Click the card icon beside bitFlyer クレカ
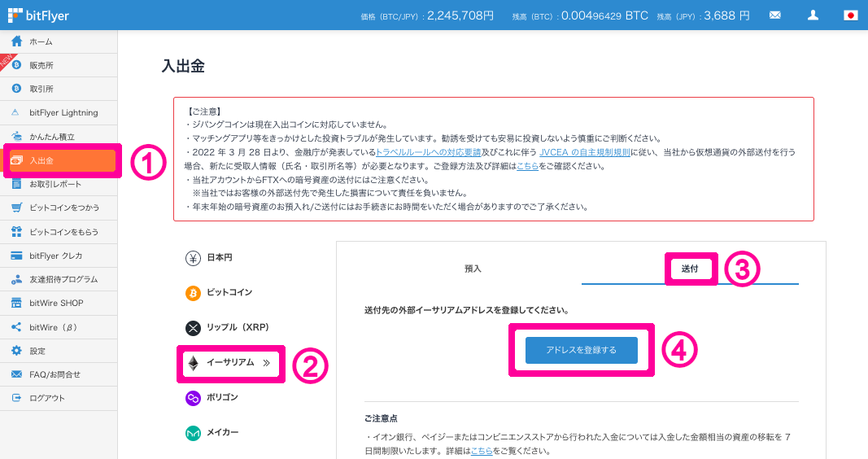Image resolution: width=868 pixels, height=459 pixels. coord(16,256)
